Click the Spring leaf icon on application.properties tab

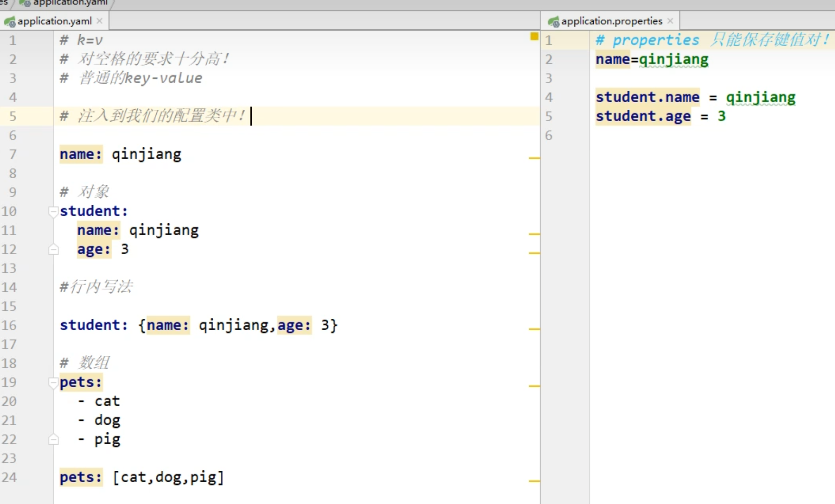click(x=553, y=21)
